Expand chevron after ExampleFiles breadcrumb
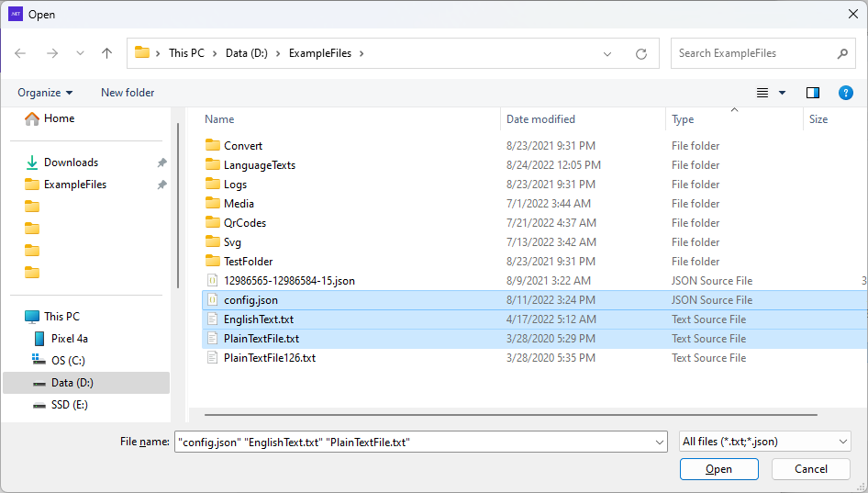The height and width of the screenshot is (493, 868). pos(362,54)
